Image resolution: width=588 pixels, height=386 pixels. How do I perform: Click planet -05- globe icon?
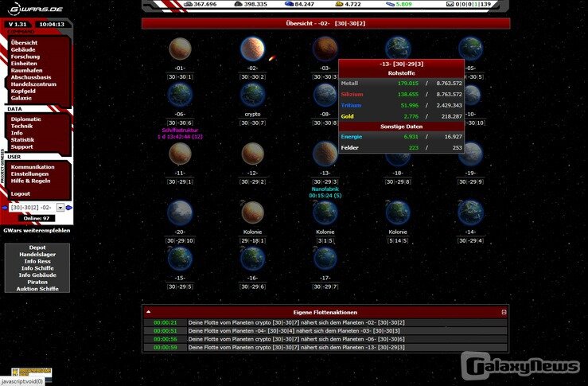pos(470,49)
